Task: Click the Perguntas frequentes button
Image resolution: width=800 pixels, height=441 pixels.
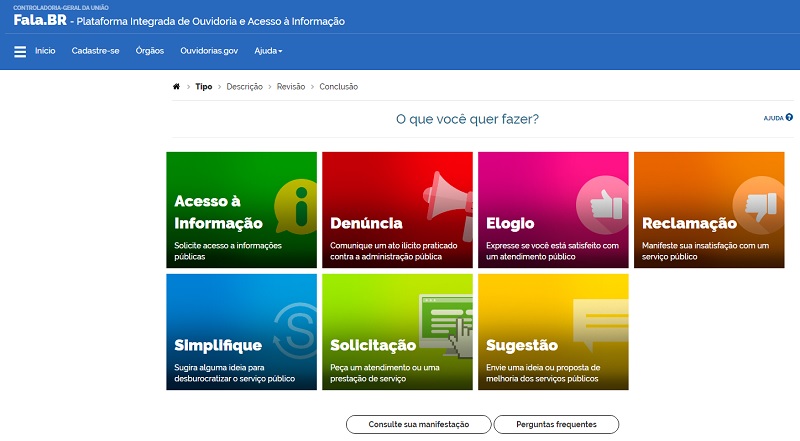Action: (x=556, y=424)
